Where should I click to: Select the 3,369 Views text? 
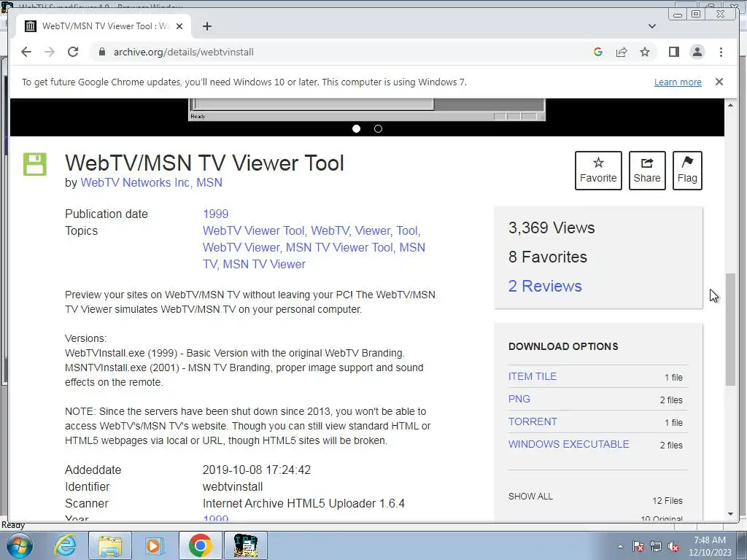[551, 227]
